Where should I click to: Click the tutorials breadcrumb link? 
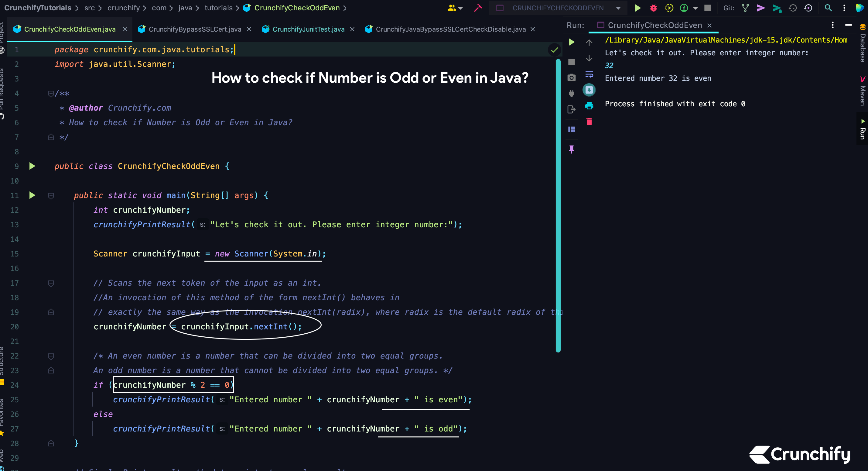(218, 8)
